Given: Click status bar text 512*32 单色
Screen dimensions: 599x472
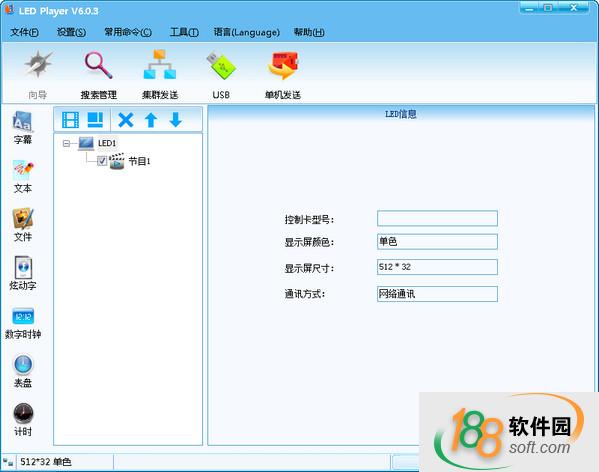Looking at the screenshot, I should coord(46,462).
